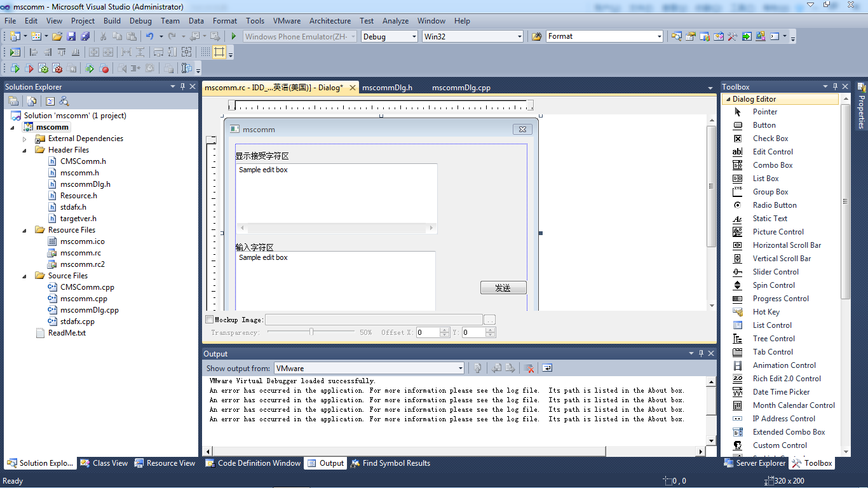The image size is (868, 488).
Task: Open the Build menu
Action: (112, 21)
